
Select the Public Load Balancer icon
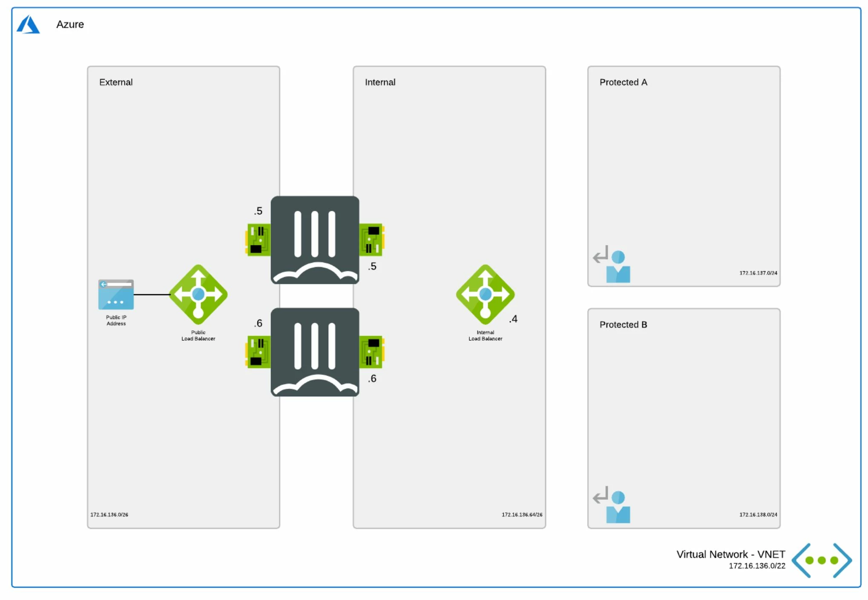[198, 295]
